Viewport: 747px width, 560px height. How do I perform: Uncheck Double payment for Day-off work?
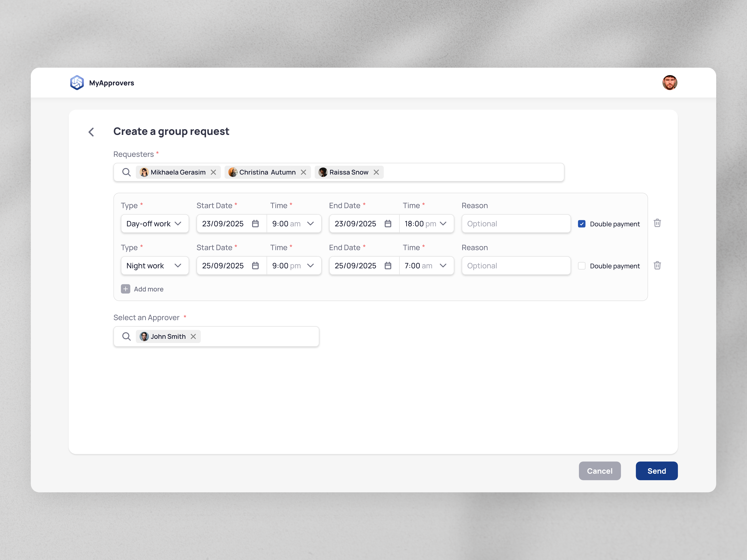(x=582, y=224)
